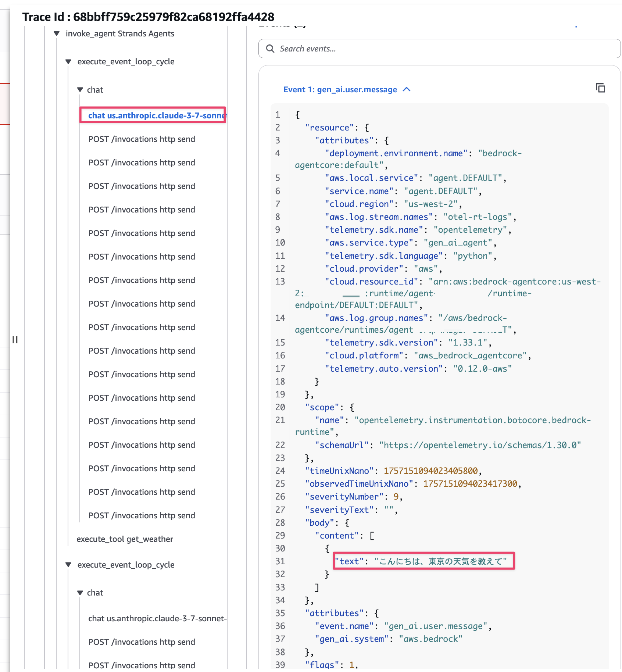Collapse the execute_event_loop_cycle node holding the highlighted chat span
This screenshot has height=672, width=622.
point(68,61)
